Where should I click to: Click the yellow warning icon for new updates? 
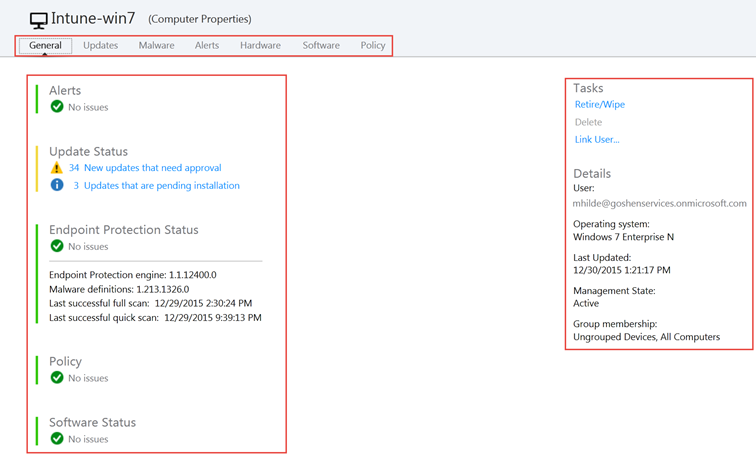pyautogui.click(x=57, y=168)
